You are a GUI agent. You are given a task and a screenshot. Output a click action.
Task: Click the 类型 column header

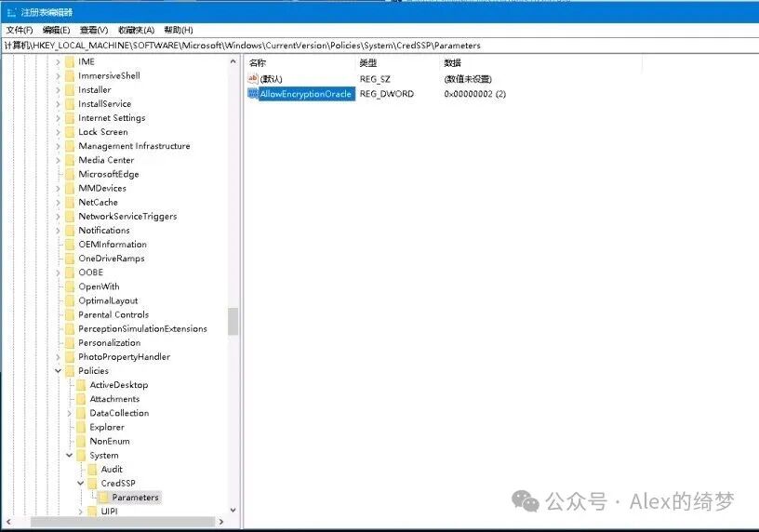[368, 62]
